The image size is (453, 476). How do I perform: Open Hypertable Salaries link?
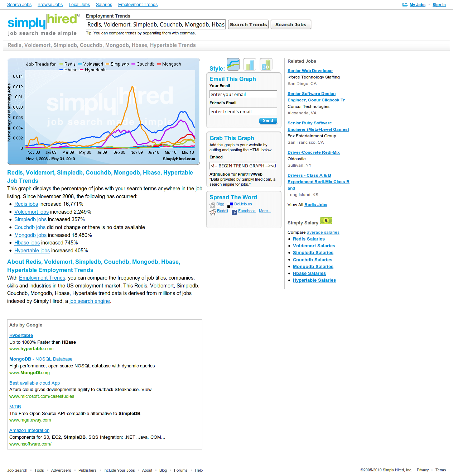pos(314,280)
